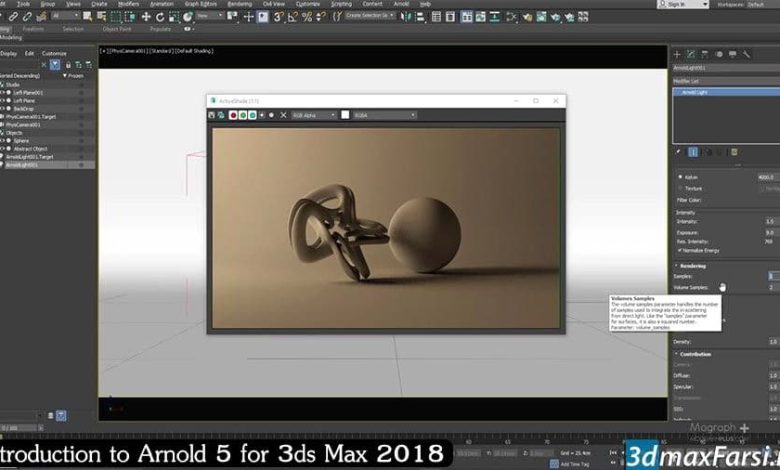Screen dimensions: 780x470
Task: Open the RGBA AOV dropdown in ActiveShade
Action: (384, 115)
